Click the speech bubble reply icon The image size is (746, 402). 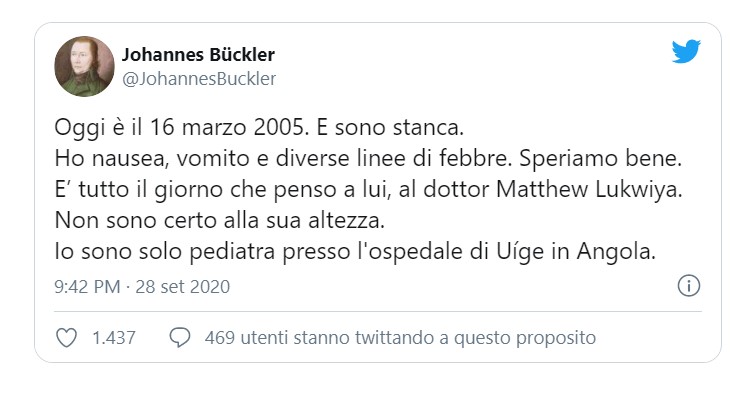(180, 338)
